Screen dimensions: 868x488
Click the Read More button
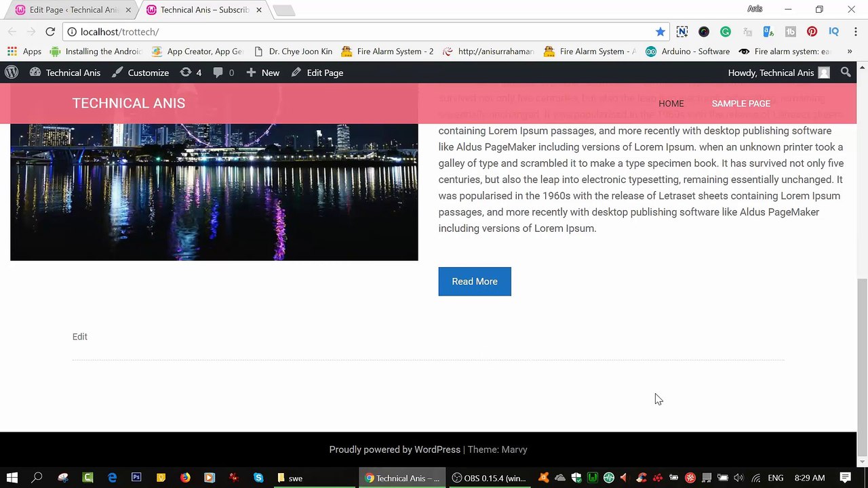[475, 281]
